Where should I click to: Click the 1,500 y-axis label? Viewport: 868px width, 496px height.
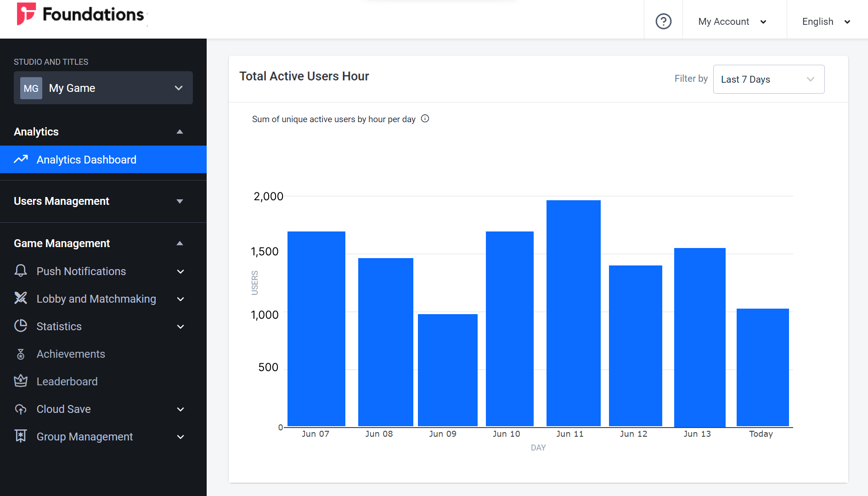click(x=265, y=251)
